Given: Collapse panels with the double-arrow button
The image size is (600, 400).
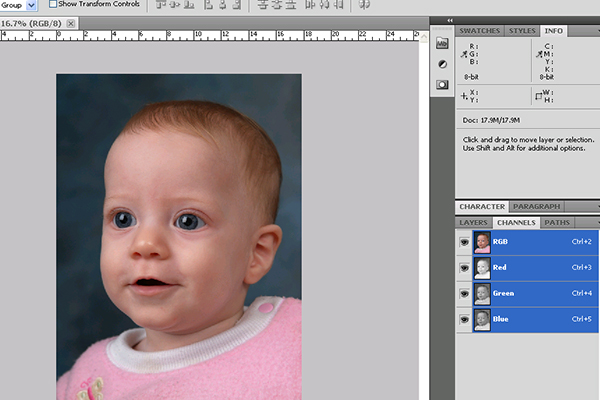Looking at the screenshot, I should point(450,20).
